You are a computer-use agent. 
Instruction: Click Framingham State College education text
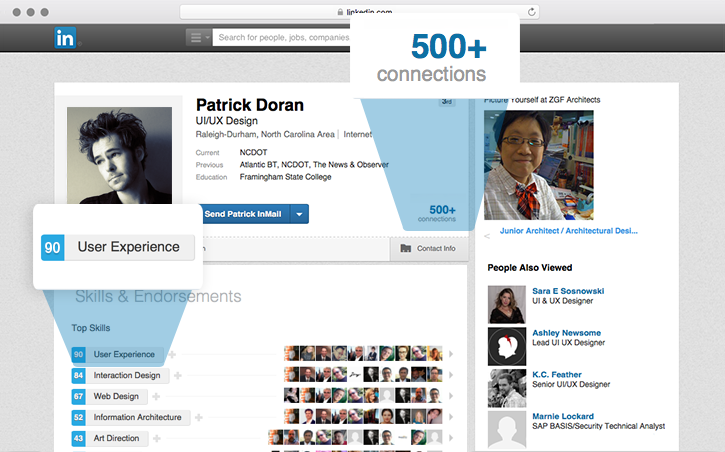click(x=285, y=177)
